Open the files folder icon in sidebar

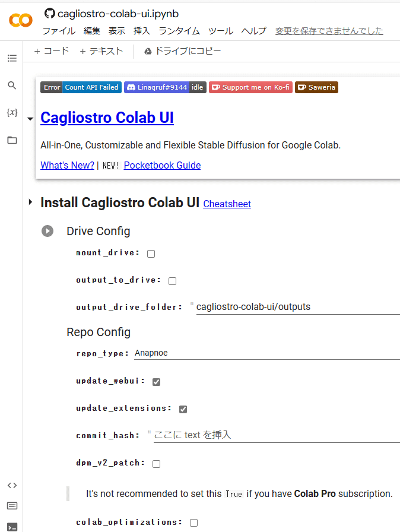pos(12,140)
